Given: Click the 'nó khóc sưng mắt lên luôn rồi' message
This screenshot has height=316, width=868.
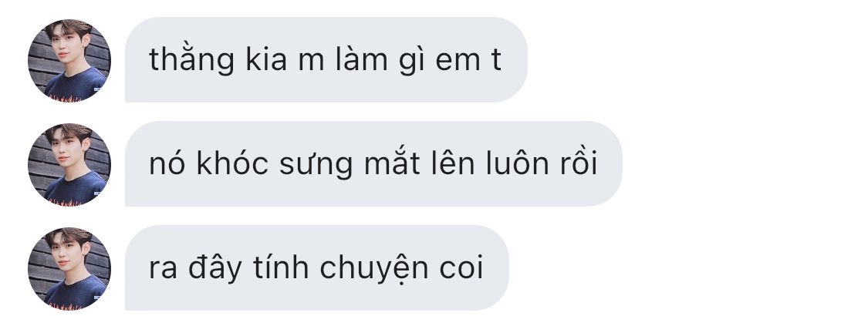Looking at the screenshot, I should 373,164.
